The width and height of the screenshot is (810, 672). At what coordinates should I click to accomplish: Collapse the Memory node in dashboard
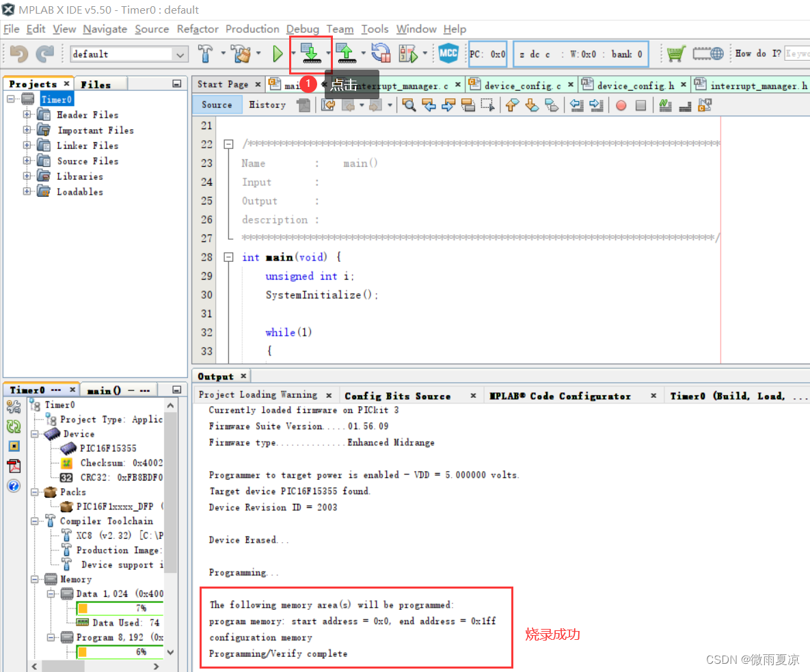click(x=35, y=579)
